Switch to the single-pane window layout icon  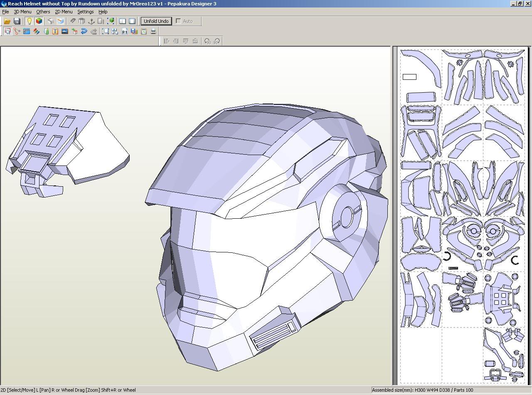point(132,21)
